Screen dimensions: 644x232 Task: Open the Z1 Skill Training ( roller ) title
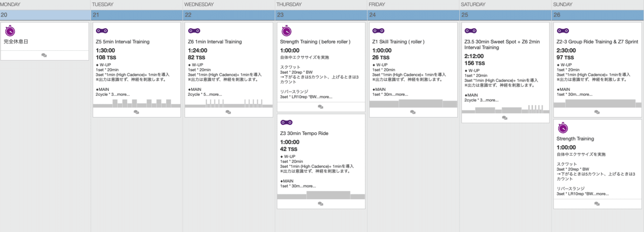click(398, 42)
